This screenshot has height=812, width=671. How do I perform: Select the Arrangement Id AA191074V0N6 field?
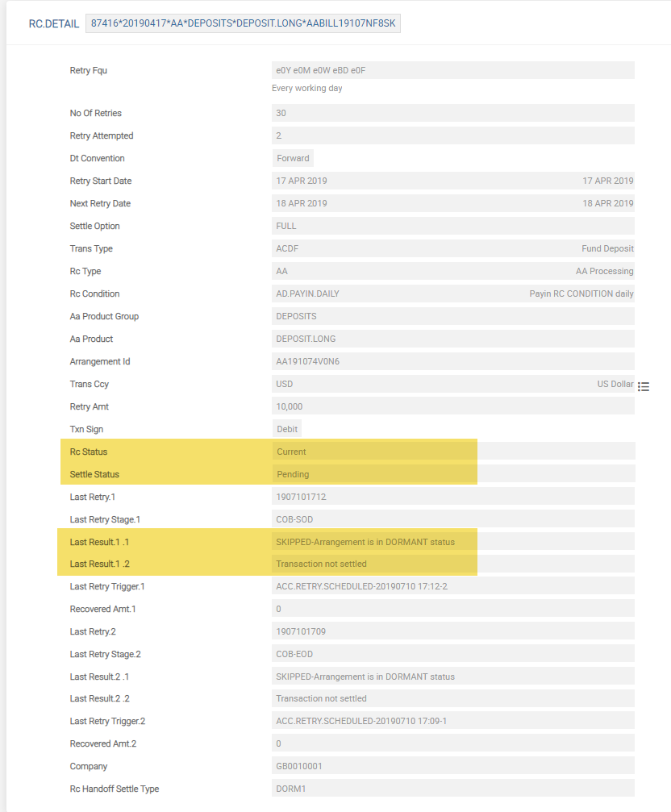tap(452, 361)
